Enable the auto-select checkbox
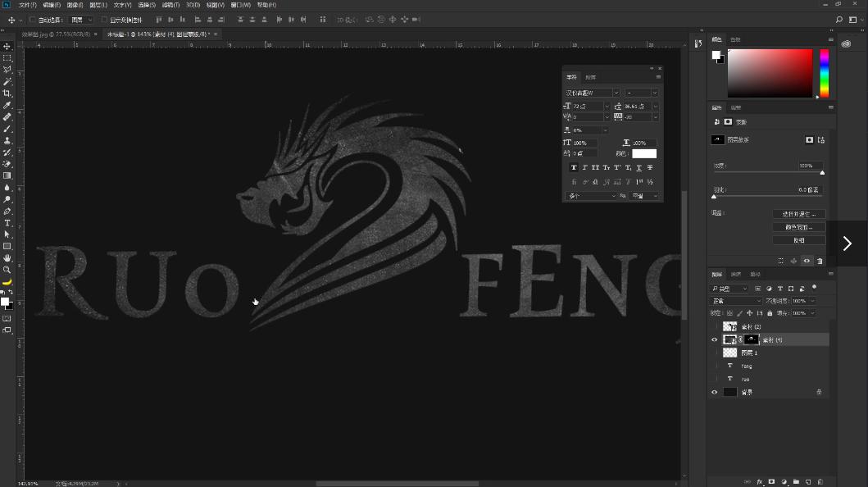The image size is (868, 487). [x=33, y=20]
